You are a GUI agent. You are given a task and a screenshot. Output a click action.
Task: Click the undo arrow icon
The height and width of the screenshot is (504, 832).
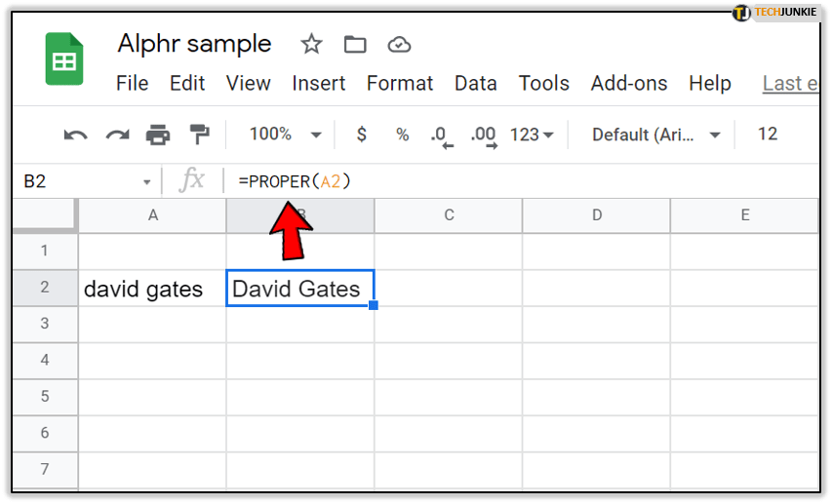[76, 135]
